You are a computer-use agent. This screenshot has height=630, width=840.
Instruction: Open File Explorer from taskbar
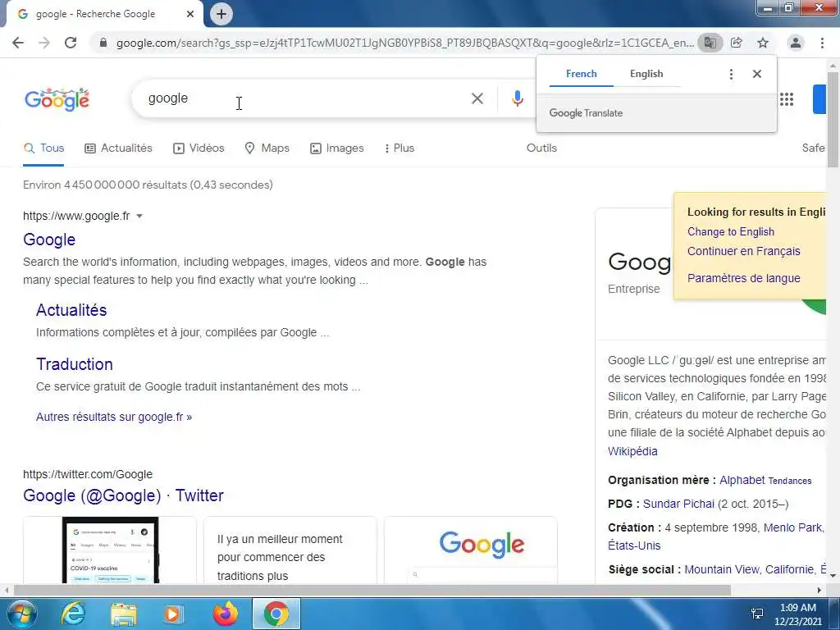(124, 614)
